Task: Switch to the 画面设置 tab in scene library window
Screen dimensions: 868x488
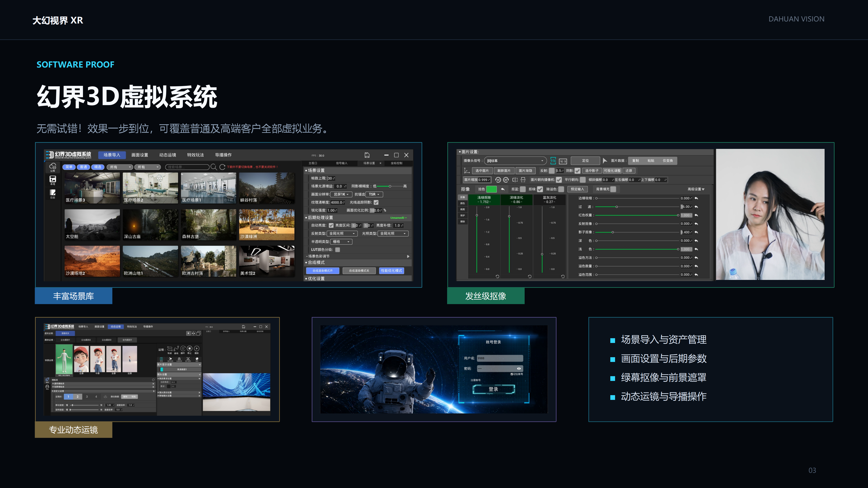Action: [x=139, y=155]
